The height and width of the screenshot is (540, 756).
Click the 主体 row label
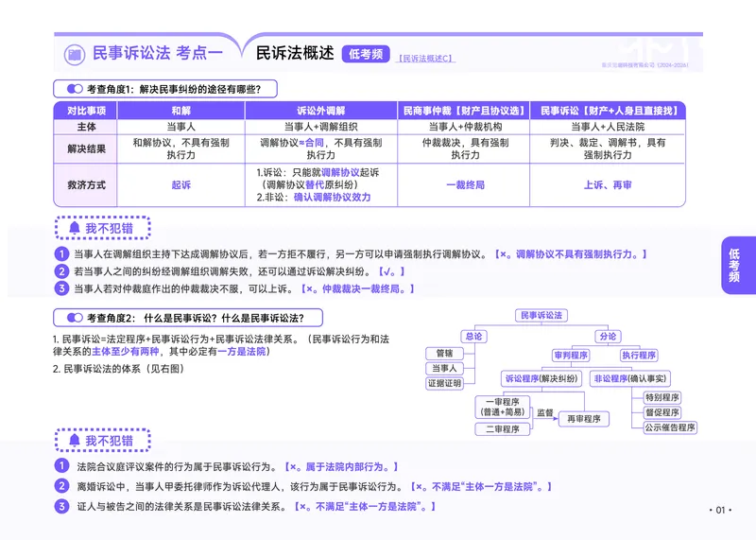pyautogui.click(x=86, y=127)
